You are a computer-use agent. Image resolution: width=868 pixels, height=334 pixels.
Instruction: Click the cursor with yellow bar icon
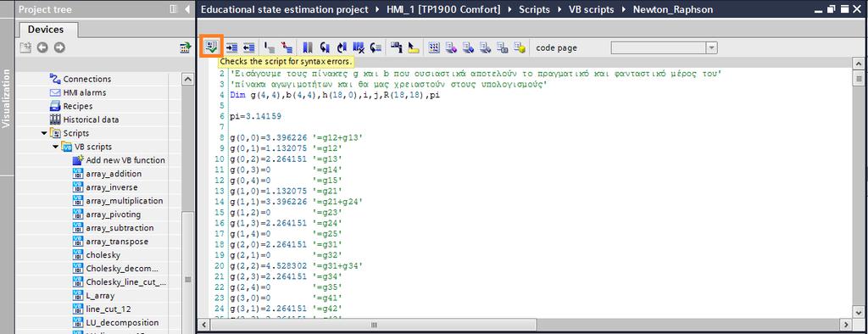(413, 48)
